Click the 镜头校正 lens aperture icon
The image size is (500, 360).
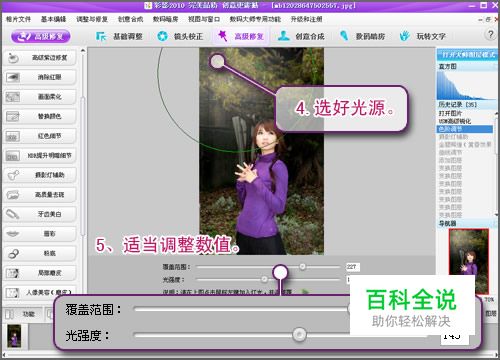coord(162,36)
